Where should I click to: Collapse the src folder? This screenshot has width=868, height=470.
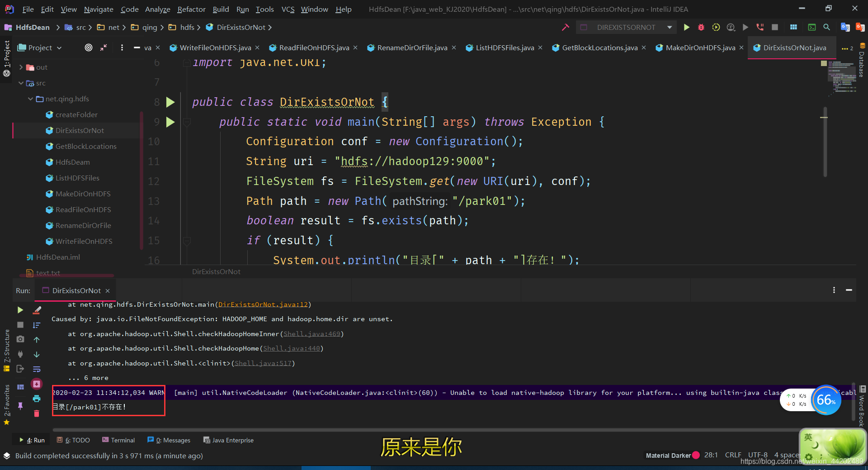click(x=21, y=83)
